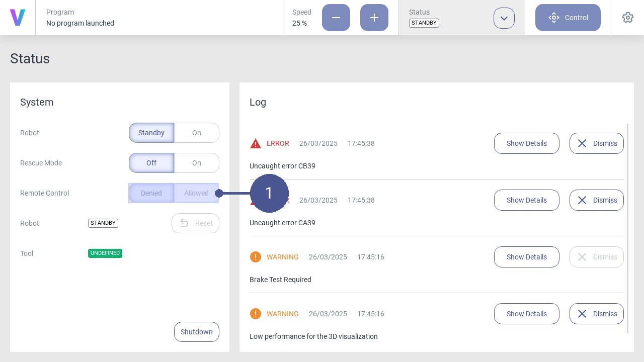Expand the Status dropdown chevron

click(x=504, y=18)
